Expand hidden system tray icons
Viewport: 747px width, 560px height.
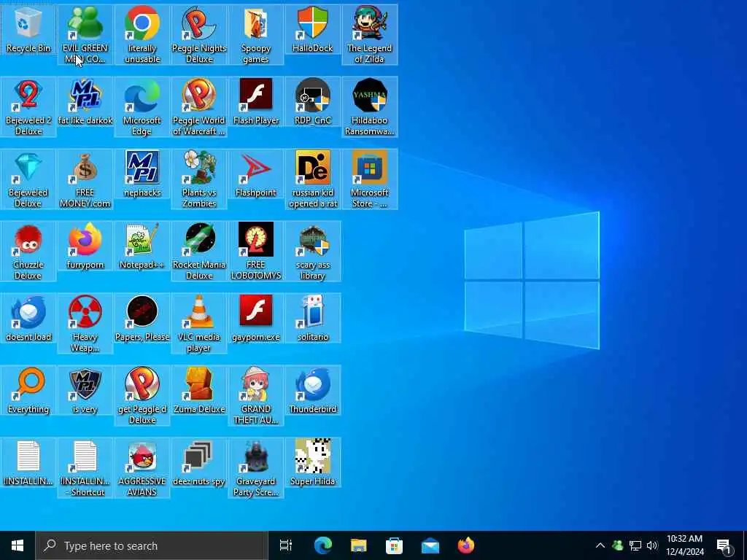coord(600,545)
